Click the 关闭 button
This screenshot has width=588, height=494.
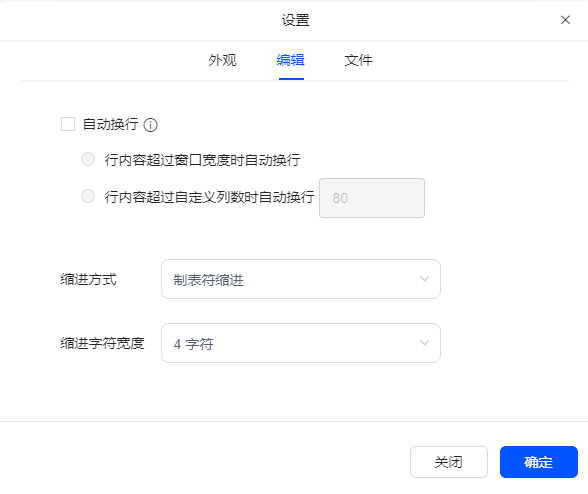(x=449, y=462)
